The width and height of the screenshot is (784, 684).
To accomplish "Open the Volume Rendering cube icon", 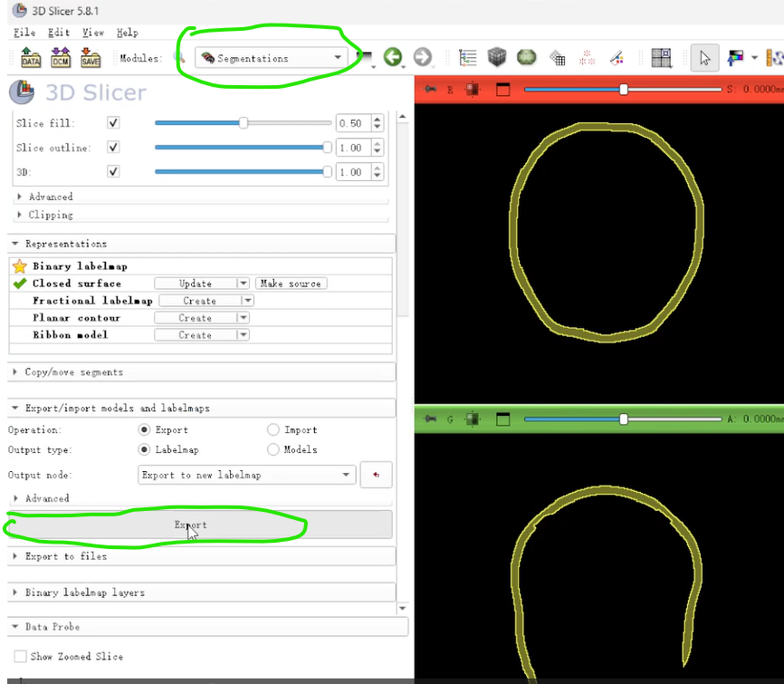I will (x=497, y=57).
